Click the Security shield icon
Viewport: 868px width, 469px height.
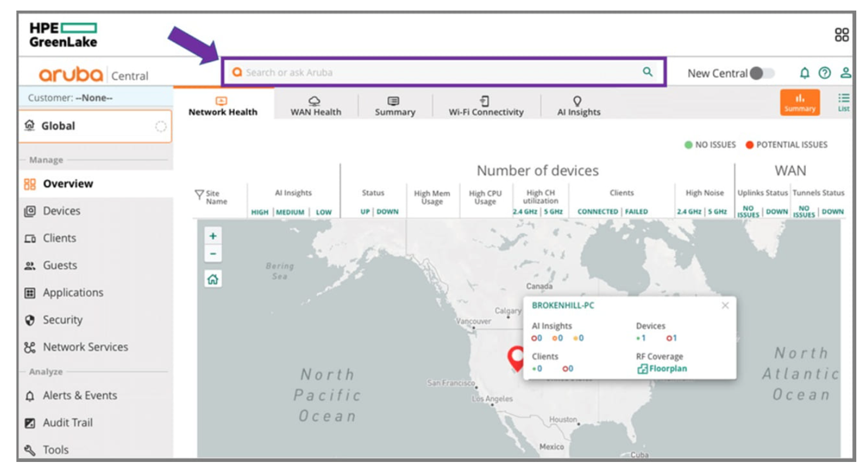(30, 320)
